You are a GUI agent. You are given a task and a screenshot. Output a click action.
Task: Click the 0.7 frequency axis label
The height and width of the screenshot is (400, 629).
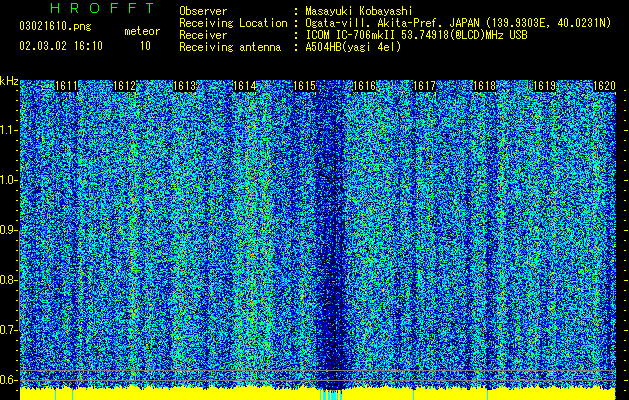(8, 330)
